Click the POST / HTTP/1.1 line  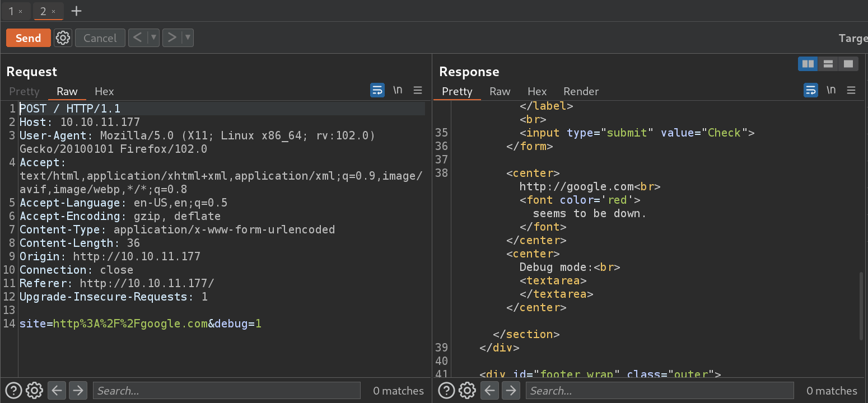coord(70,109)
